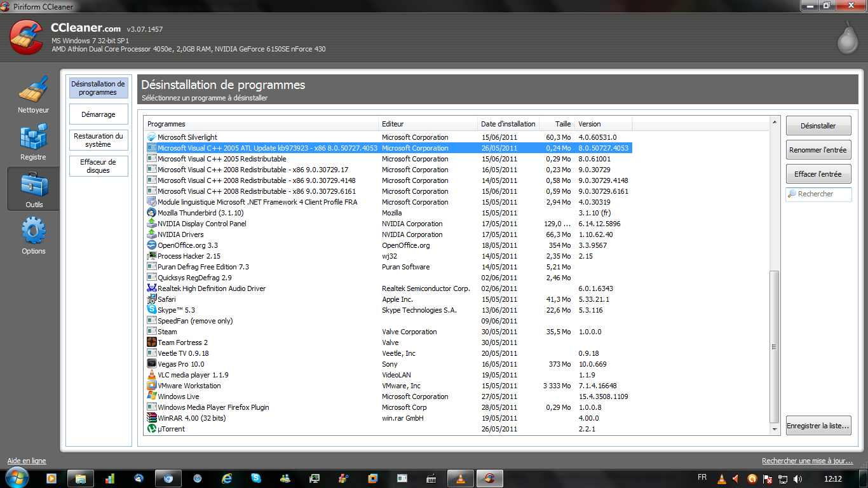Click the OpenOffice.org 3.3 icon
The height and width of the screenshot is (488, 868).
[x=152, y=245]
